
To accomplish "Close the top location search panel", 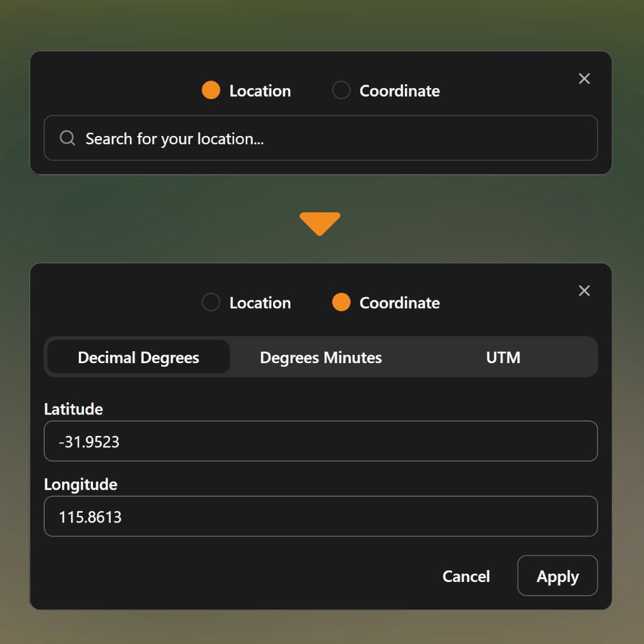I will (584, 79).
